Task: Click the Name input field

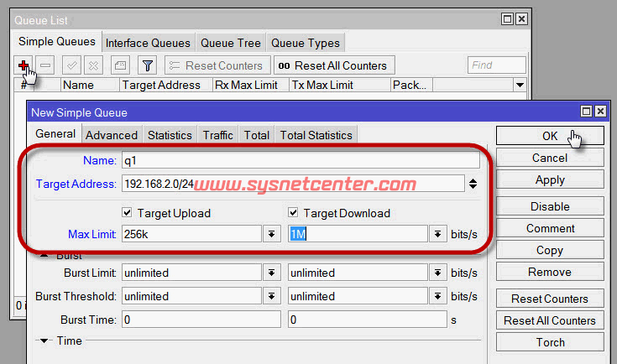Action: (x=301, y=160)
